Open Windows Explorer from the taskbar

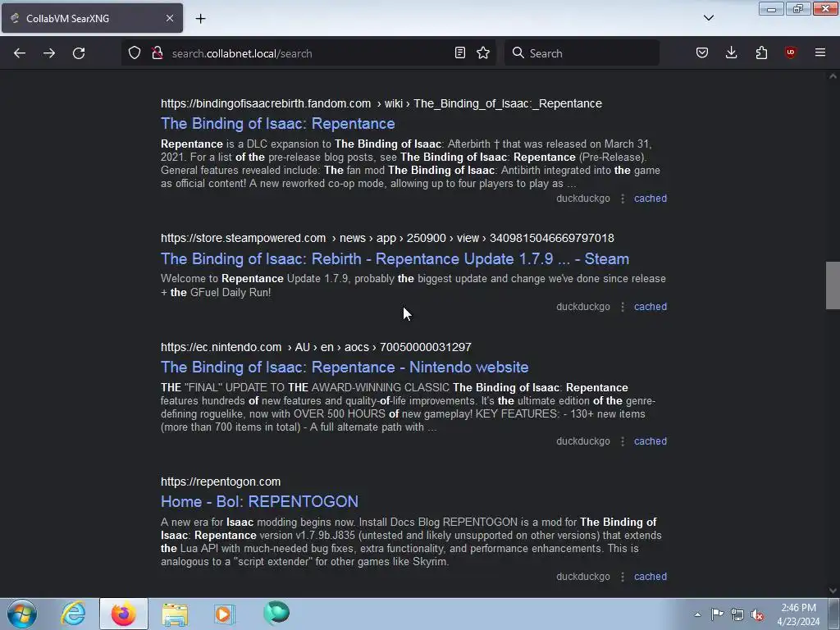[175, 614]
